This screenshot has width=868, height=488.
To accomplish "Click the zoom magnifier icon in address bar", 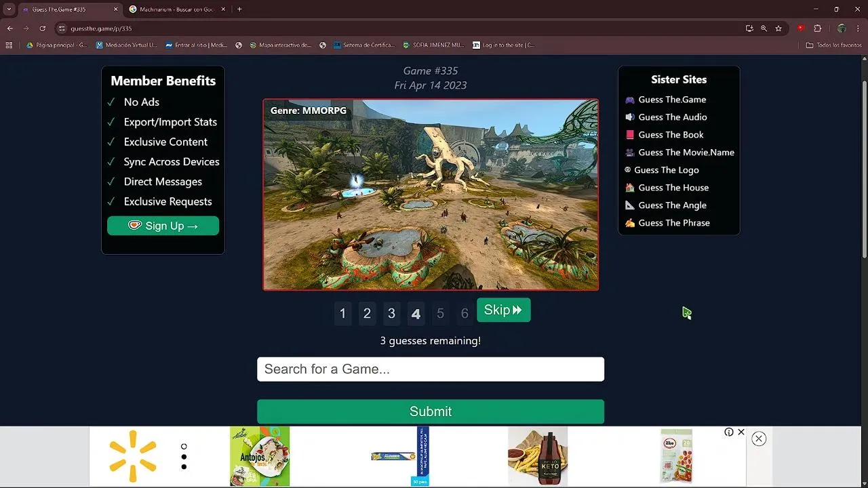I will (764, 28).
